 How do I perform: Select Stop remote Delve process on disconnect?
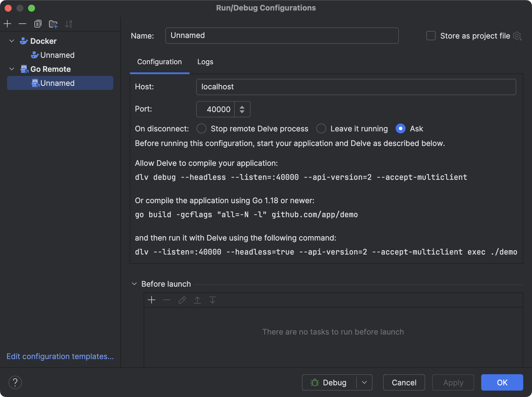click(x=201, y=128)
